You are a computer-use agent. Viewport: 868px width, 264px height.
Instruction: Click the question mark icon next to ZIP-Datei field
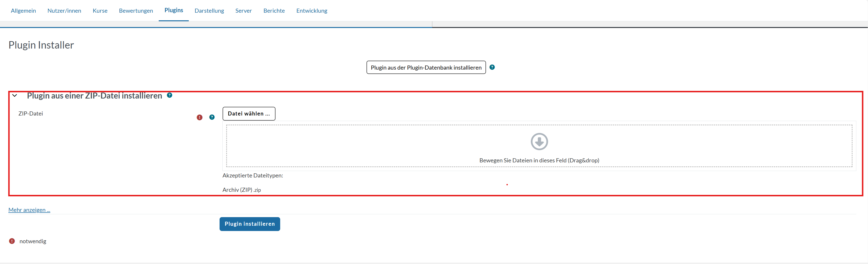coord(212,117)
